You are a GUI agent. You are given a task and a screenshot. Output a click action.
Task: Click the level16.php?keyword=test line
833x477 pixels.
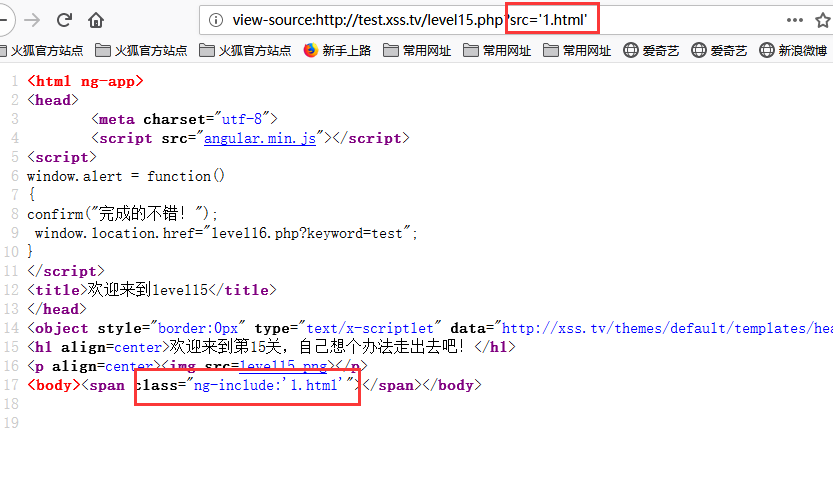(226, 233)
